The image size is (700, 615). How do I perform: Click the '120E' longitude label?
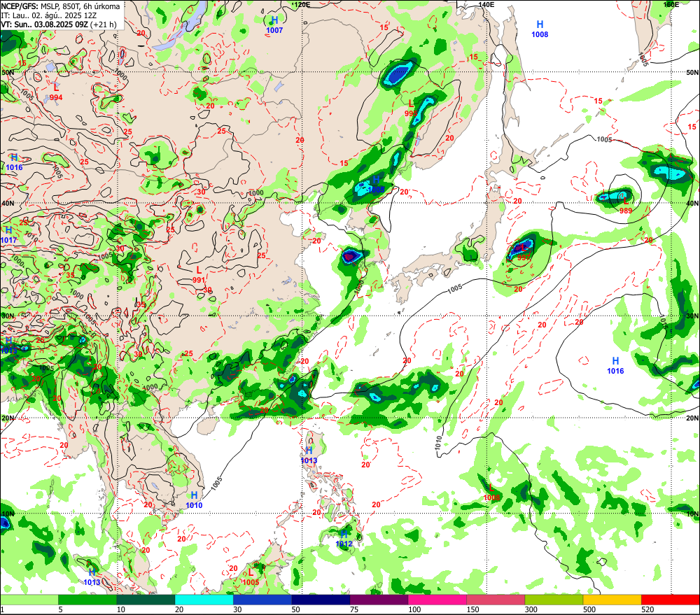[302, 4]
